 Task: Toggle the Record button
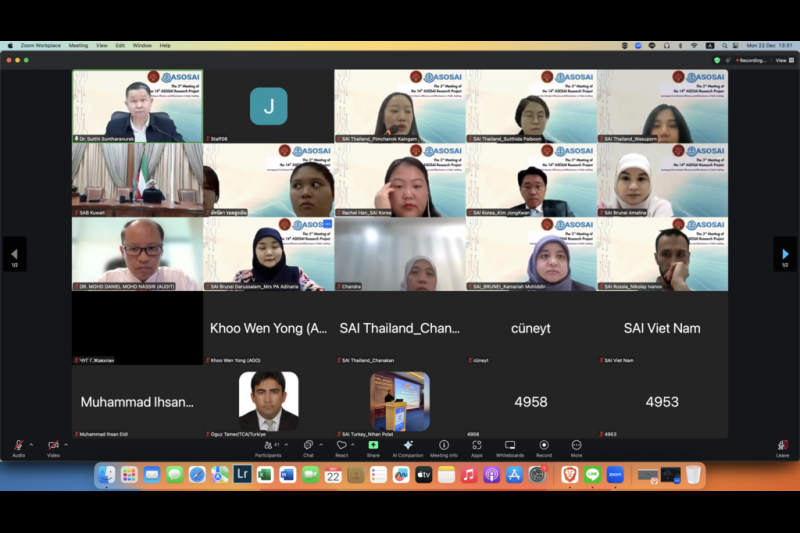(x=543, y=446)
